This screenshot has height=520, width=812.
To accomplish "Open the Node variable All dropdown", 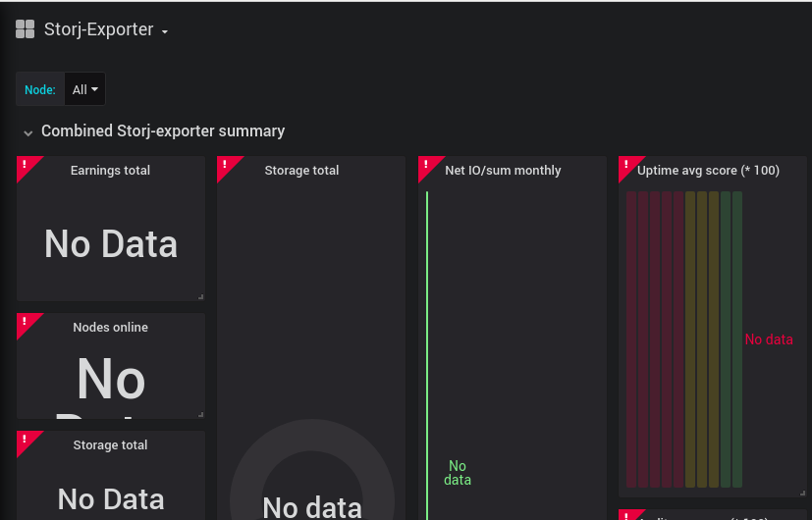I will point(85,89).
